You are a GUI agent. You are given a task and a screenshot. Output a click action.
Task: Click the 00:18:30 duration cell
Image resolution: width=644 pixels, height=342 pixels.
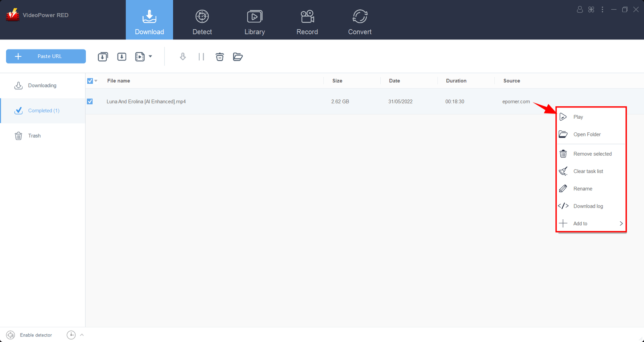click(455, 102)
